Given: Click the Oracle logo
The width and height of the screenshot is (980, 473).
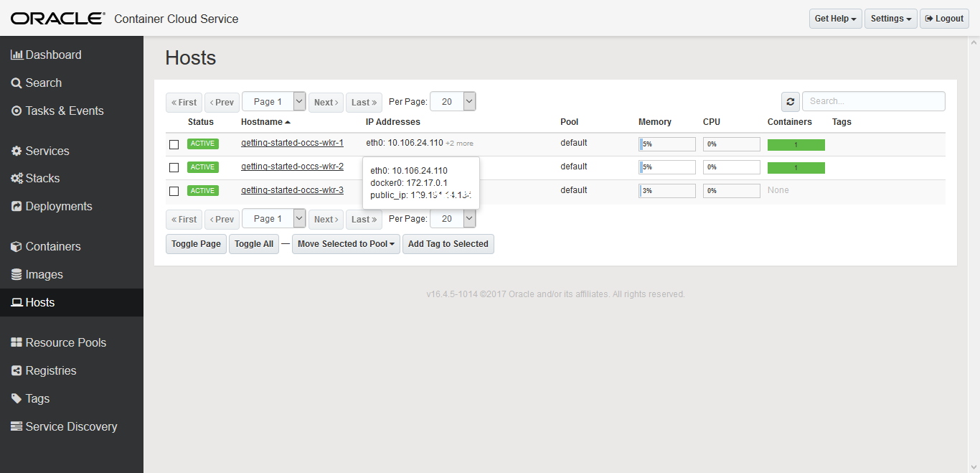Looking at the screenshot, I should (57, 18).
